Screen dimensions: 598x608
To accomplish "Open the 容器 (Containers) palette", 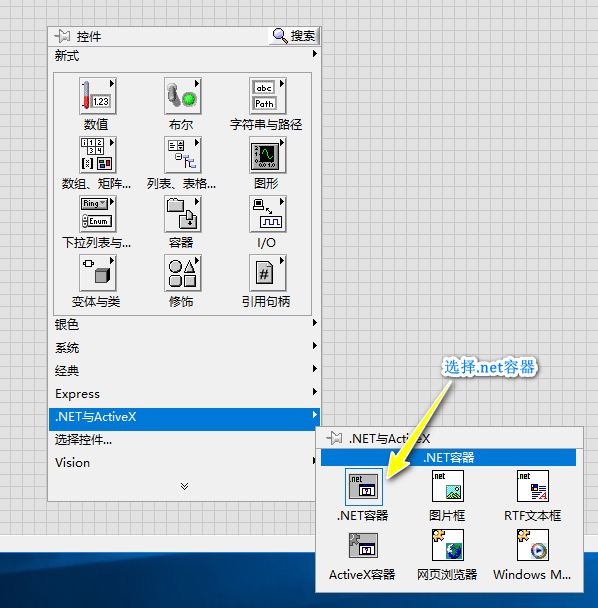I will 183,214.
